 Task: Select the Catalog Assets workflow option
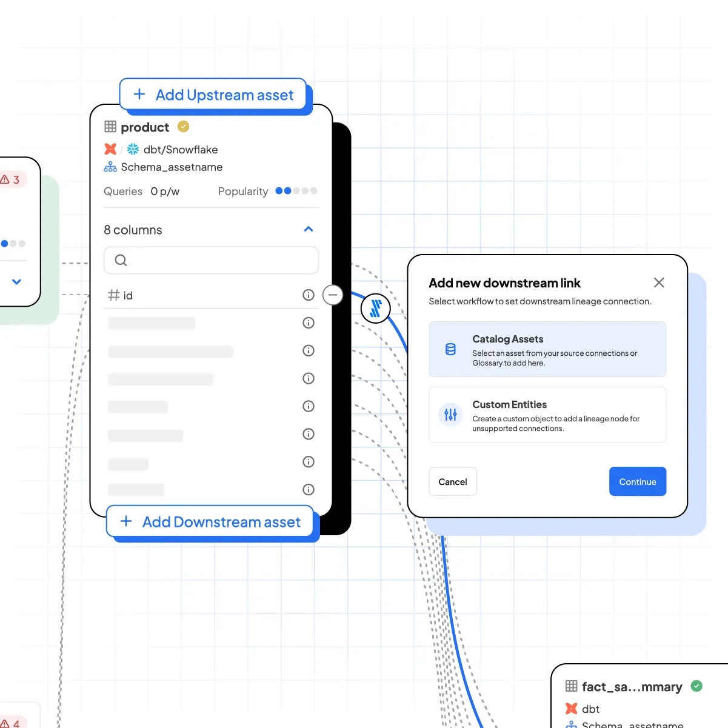coord(547,349)
